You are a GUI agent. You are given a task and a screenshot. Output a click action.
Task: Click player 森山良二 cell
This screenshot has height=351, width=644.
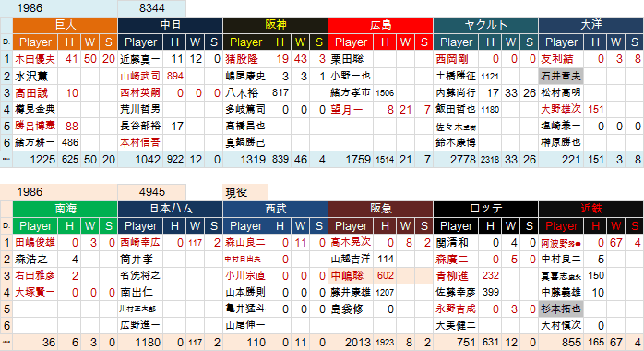245,243
